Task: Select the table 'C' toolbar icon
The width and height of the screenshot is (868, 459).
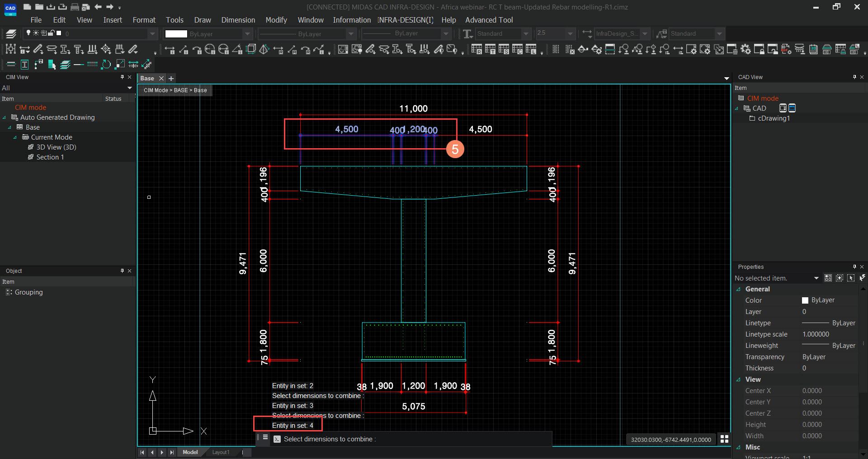Action: click(x=517, y=49)
